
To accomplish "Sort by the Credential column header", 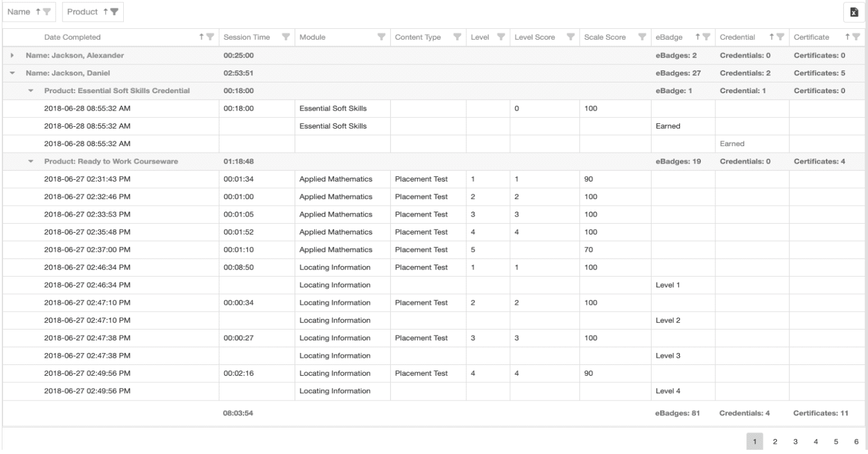I will 737,38.
